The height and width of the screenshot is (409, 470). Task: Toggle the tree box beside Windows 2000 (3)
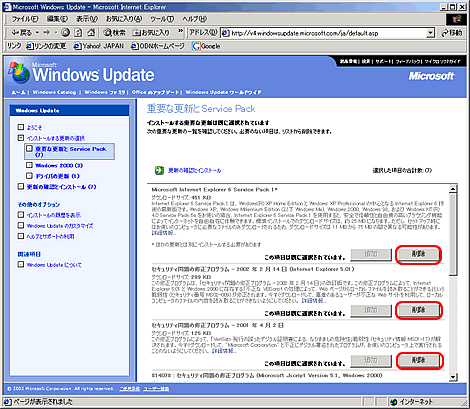click(x=29, y=165)
